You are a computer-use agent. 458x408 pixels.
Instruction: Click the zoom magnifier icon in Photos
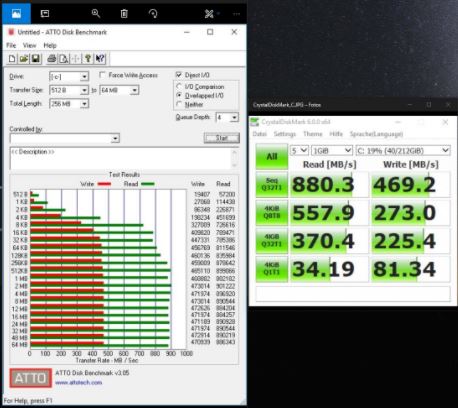pos(96,13)
